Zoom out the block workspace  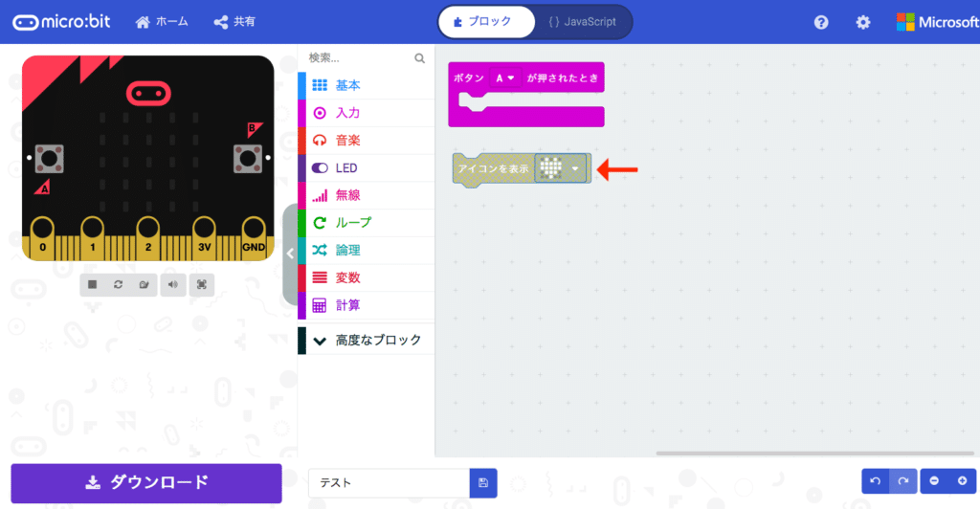(934, 481)
